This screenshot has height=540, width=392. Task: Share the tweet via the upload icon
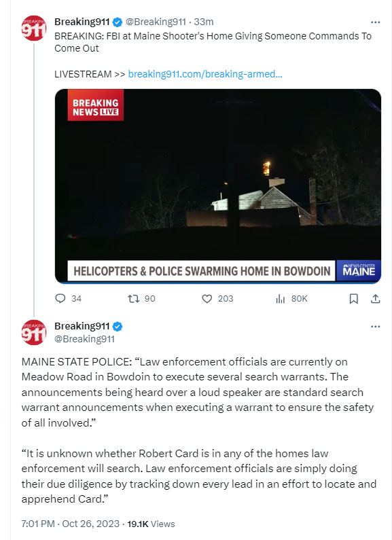coord(376,299)
